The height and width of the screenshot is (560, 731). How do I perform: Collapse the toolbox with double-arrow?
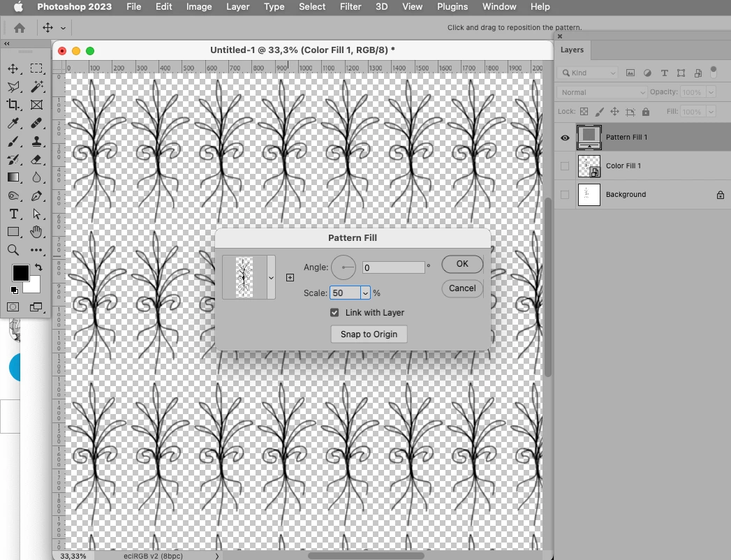pos(6,43)
